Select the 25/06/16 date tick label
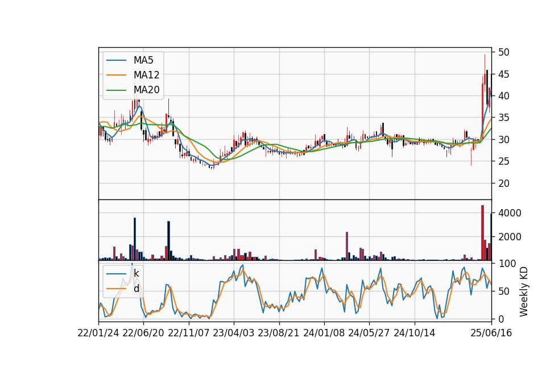The width and height of the screenshot is (546, 392). [x=491, y=333]
